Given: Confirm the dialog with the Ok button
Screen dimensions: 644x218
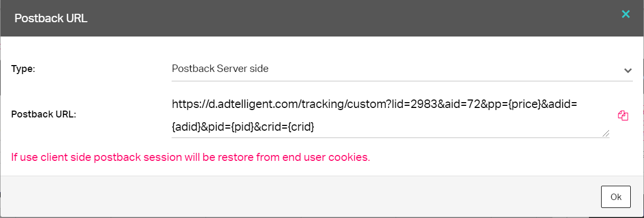Looking at the screenshot, I should (x=616, y=197).
